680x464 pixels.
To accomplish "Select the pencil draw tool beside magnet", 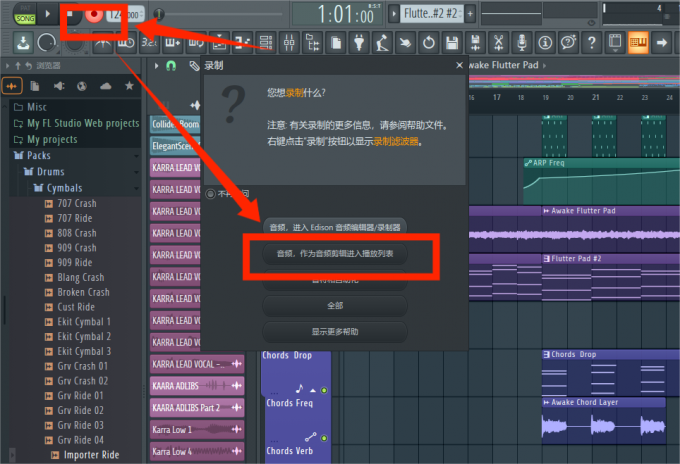I will click(194, 66).
